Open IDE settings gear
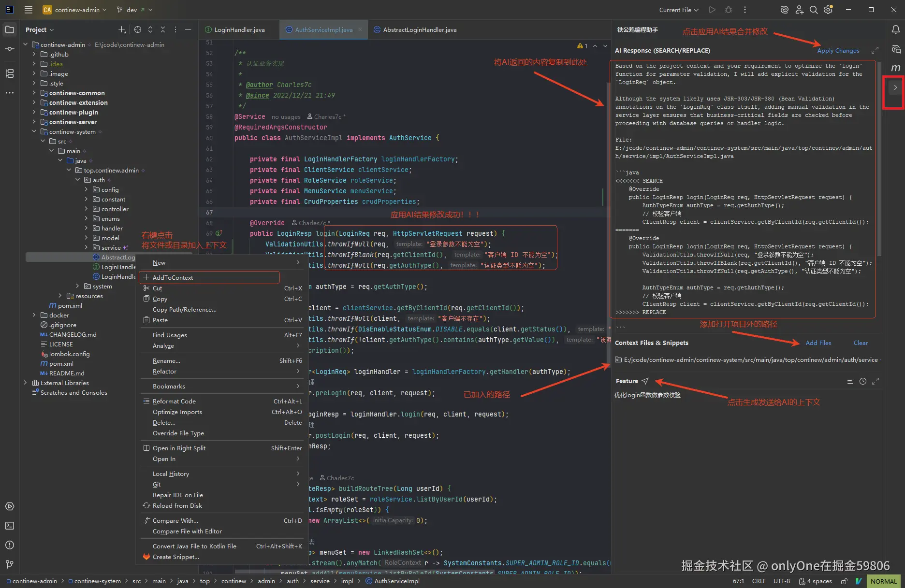The image size is (905, 588). [x=828, y=10]
